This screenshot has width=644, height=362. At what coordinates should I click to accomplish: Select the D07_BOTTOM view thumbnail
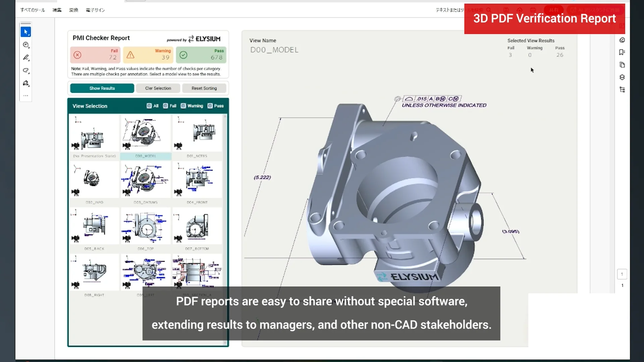click(x=197, y=226)
